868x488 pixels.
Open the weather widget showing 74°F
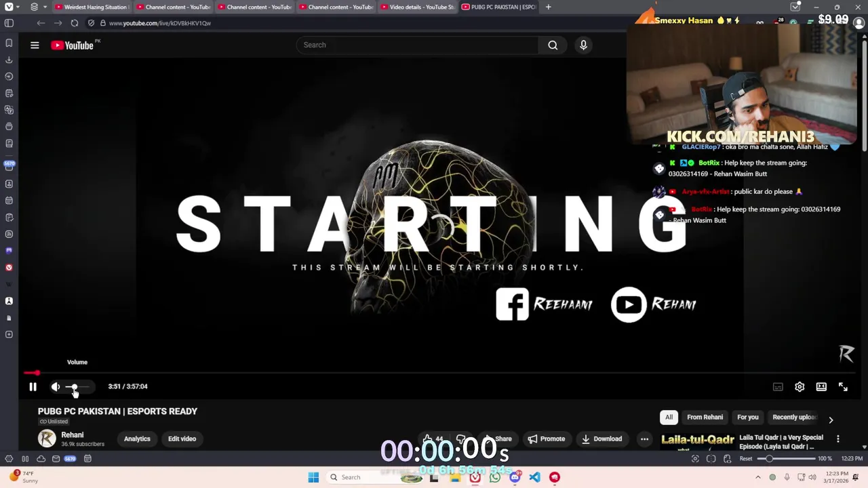23,477
